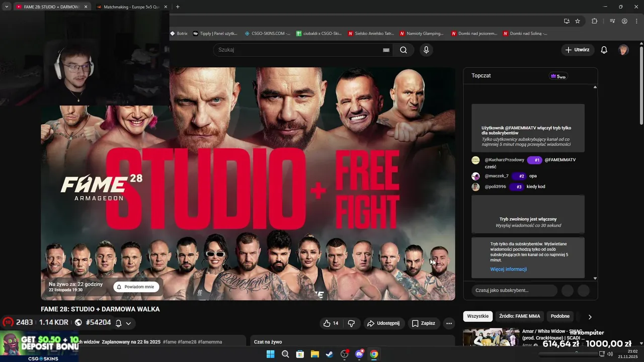Select the Źródło: FAME MMA chip
Viewport: 644px width, 362px height.
tap(520, 316)
